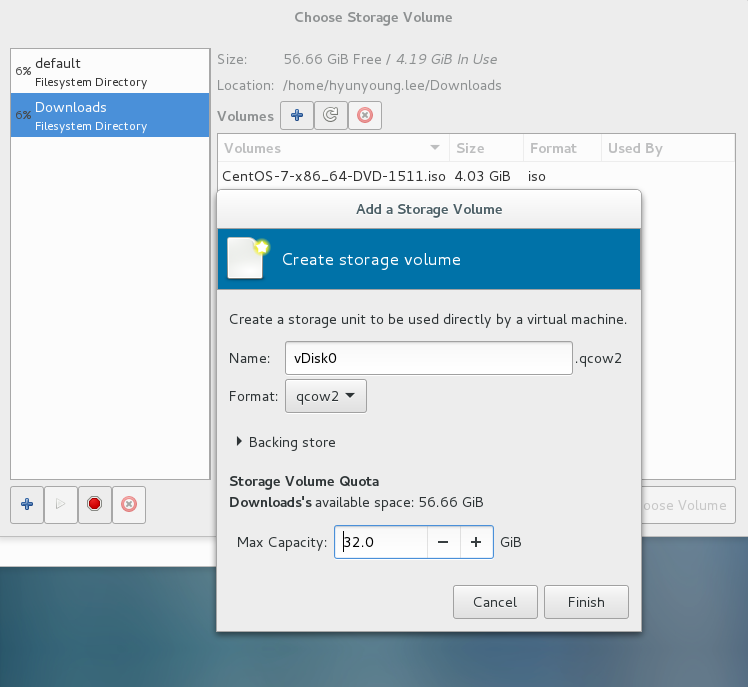This screenshot has width=748, height=687.
Task: Click the add new volume plus icon
Action: click(x=297, y=115)
